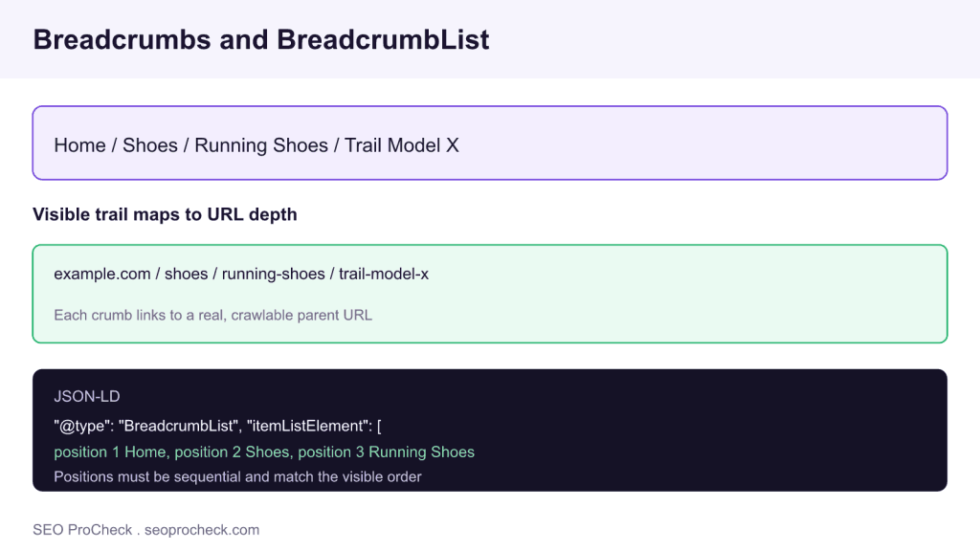Open the Shoes breadcrumb link

coord(150,145)
